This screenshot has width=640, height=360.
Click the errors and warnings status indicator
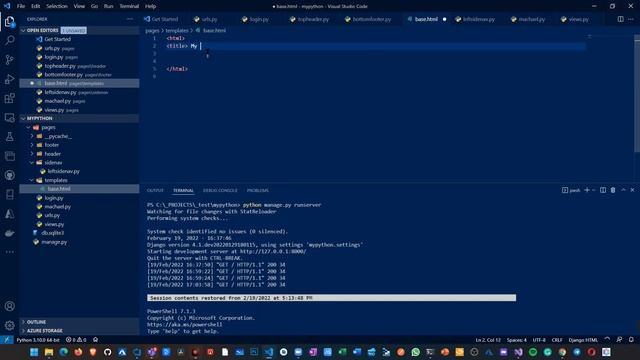(x=76, y=340)
